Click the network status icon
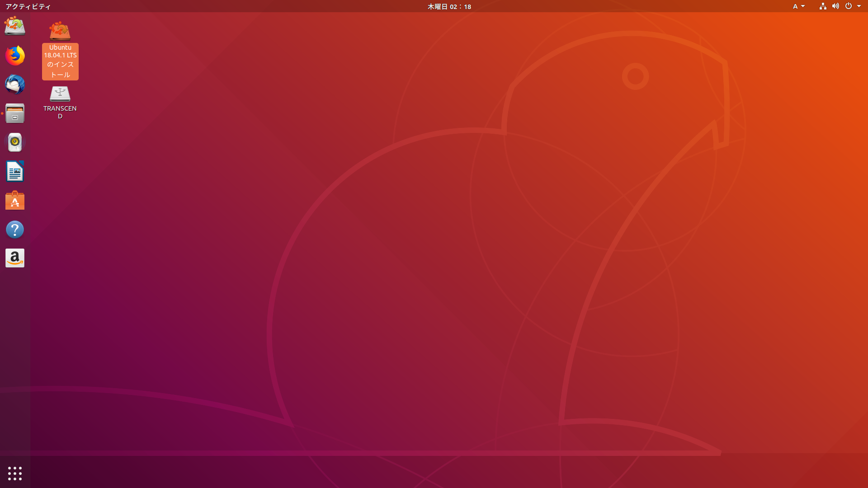 click(x=823, y=6)
